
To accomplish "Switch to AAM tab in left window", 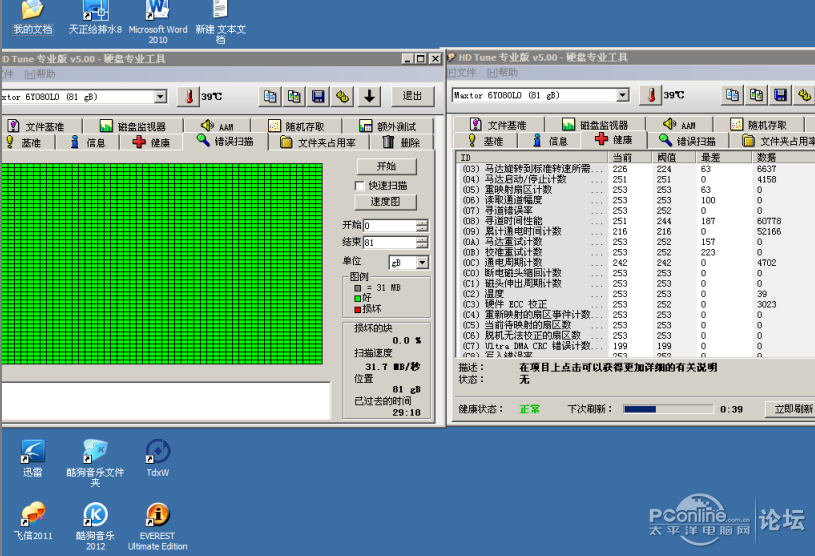I will pyautogui.click(x=218, y=126).
